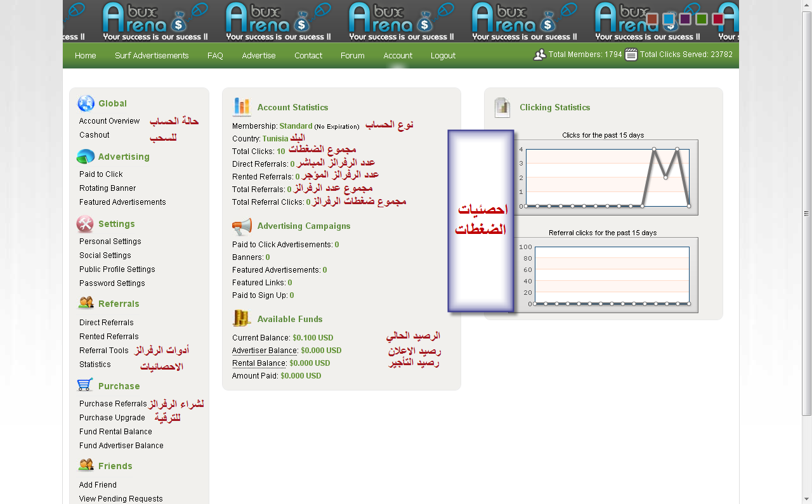The width and height of the screenshot is (812, 504).
Task: Click the Clicking Statistics document icon
Action: pos(502,108)
